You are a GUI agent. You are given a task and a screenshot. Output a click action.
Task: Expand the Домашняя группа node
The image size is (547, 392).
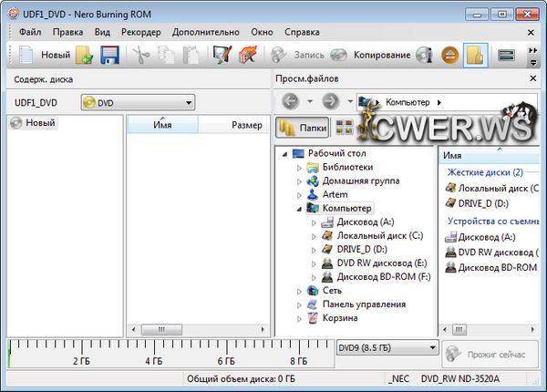point(299,181)
